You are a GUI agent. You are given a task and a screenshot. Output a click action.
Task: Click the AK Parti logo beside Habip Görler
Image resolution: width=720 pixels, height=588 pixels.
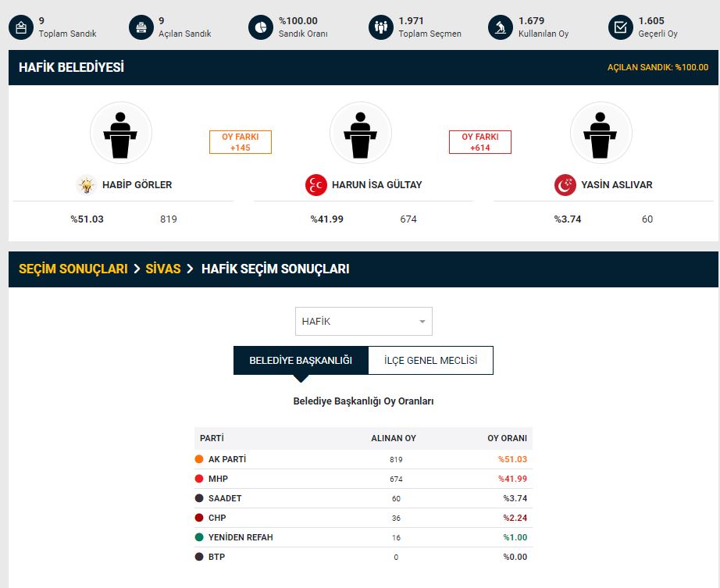point(86,185)
